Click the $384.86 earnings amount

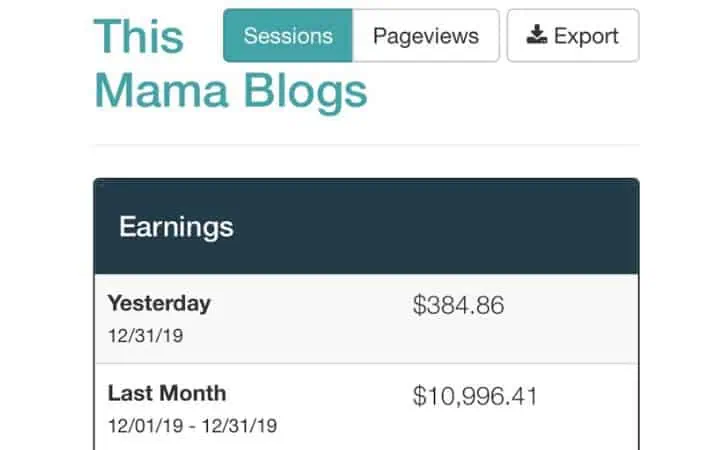[458, 306]
